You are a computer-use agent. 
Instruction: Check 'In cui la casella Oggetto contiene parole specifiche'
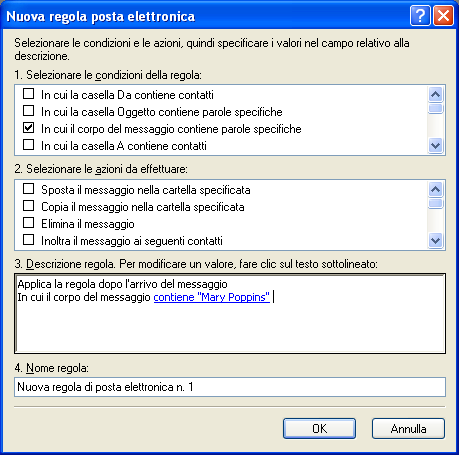[28, 110]
